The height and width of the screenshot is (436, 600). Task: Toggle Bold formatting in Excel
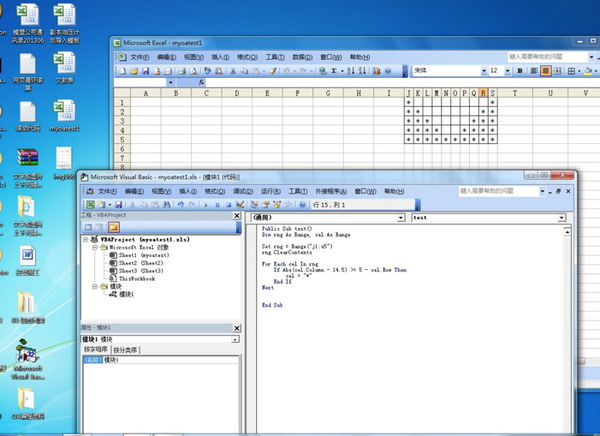pyautogui.click(x=520, y=71)
